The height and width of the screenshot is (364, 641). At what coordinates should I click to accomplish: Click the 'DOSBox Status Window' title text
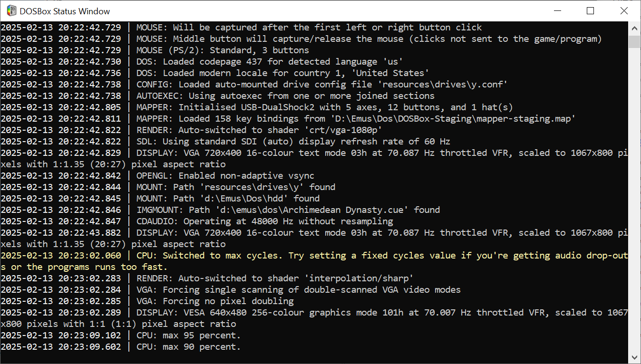pos(65,11)
